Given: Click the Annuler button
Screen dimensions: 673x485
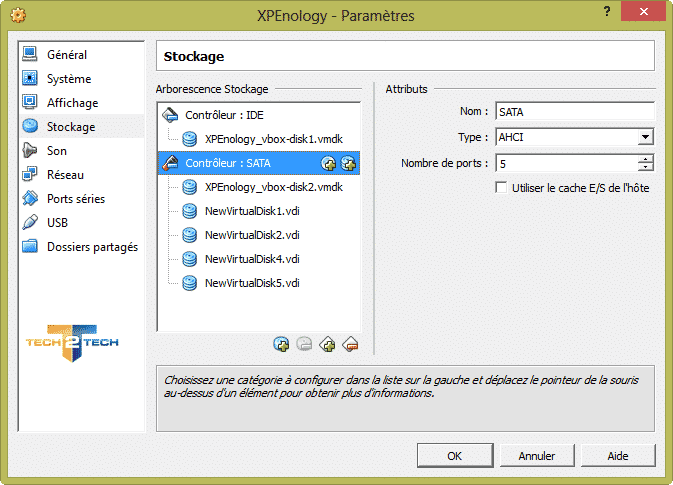Looking at the screenshot, I should 537,456.
